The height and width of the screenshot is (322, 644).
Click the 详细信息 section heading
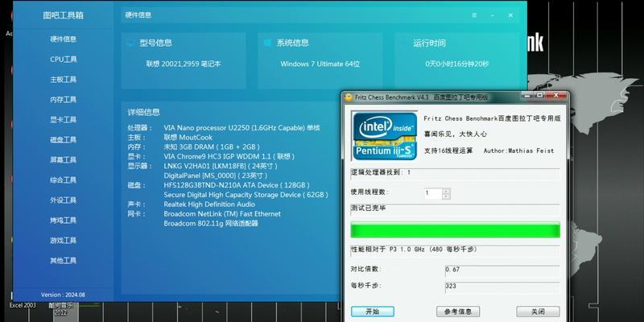click(144, 112)
